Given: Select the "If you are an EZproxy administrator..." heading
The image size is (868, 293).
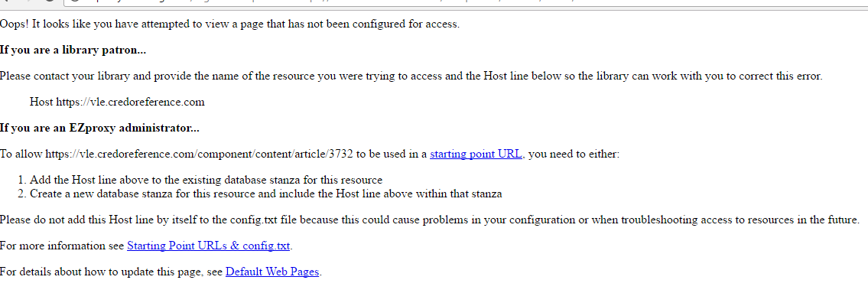Looking at the screenshot, I should point(99,129).
